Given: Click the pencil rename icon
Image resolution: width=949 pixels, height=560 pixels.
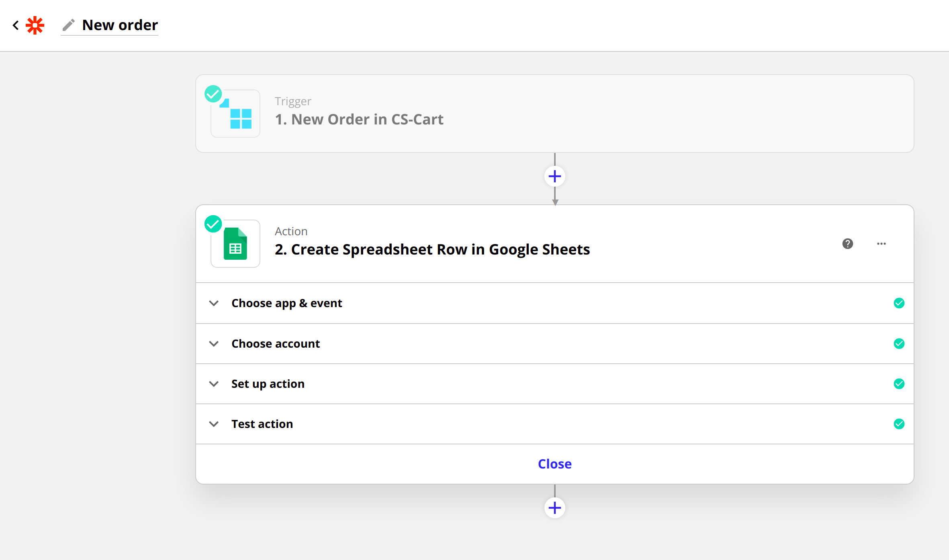Looking at the screenshot, I should [x=69, y=25].
